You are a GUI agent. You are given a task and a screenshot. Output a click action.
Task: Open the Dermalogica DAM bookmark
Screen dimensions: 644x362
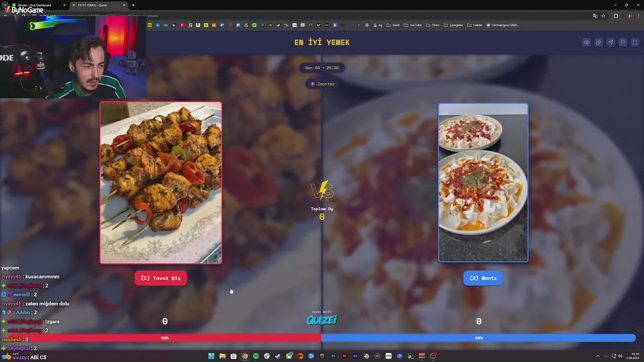pos(503,25)
